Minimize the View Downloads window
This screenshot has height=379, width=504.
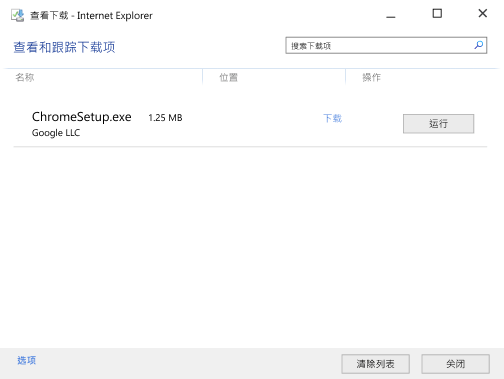click(x=391, y=14)
